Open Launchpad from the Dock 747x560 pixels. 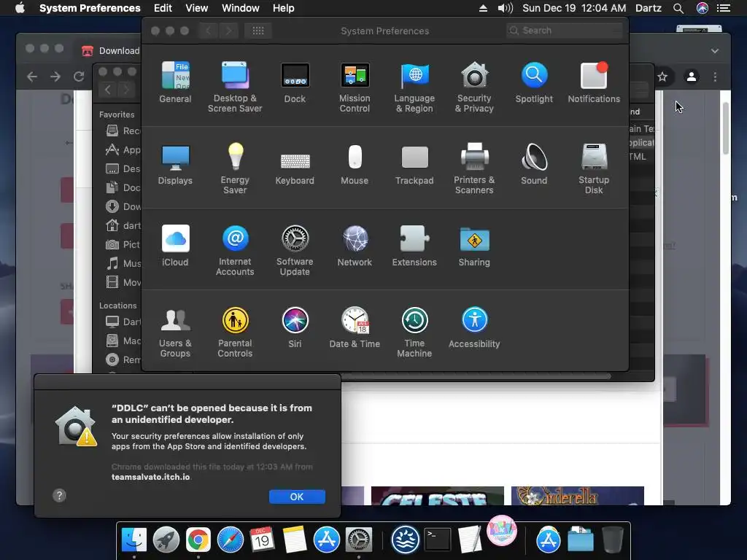166,540
